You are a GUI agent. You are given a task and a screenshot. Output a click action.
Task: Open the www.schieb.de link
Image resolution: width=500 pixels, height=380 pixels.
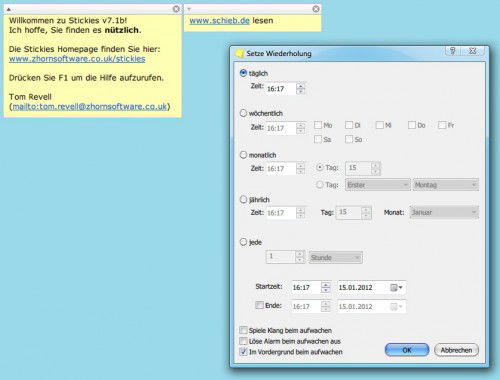[x=219, y=21]
